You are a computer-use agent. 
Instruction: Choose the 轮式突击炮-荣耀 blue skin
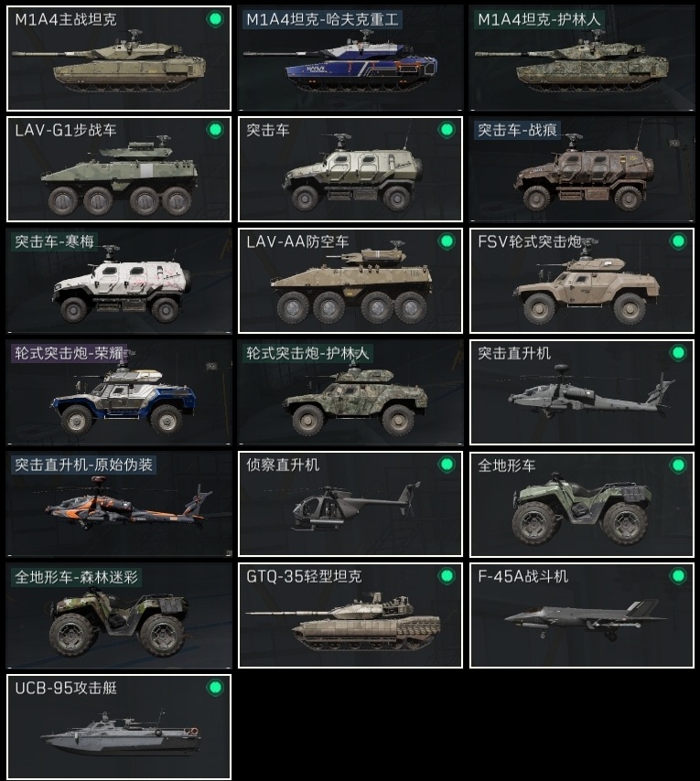[119, 392]
